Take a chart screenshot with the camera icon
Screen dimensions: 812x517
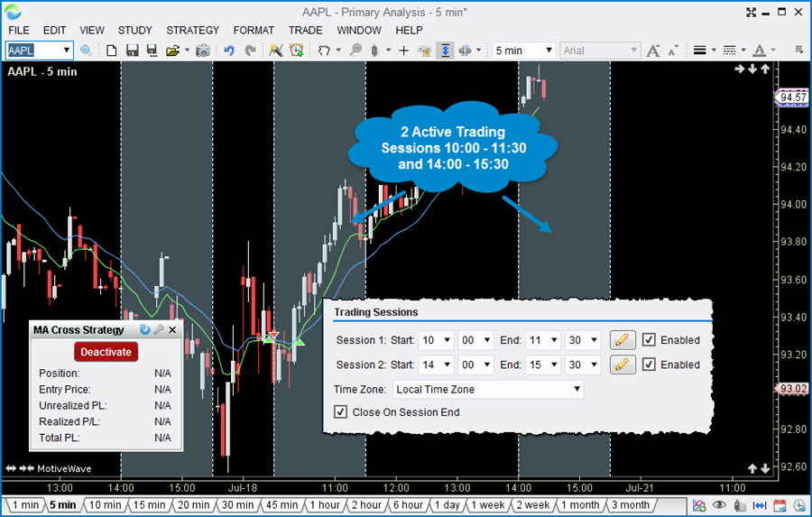tap(203, 51)
